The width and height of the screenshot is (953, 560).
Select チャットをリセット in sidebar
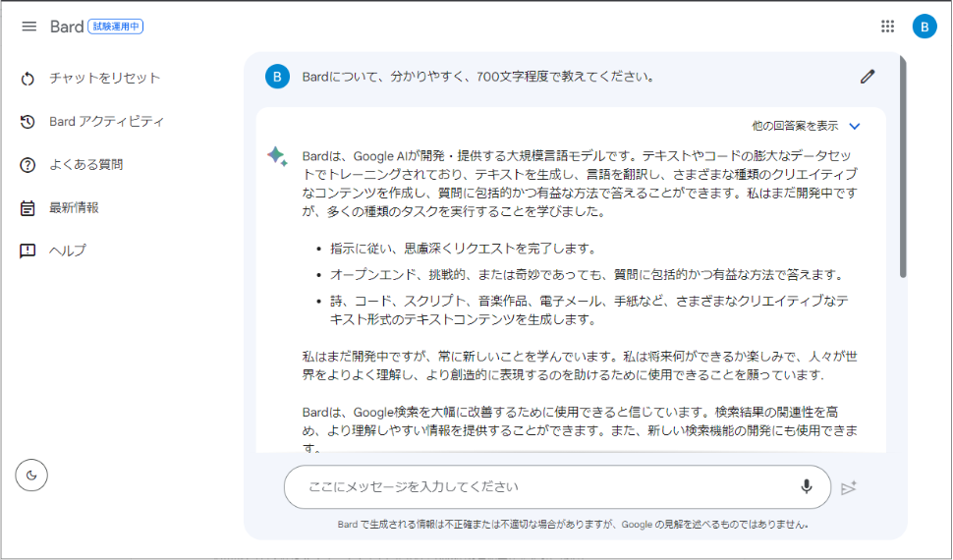[104, 78]
